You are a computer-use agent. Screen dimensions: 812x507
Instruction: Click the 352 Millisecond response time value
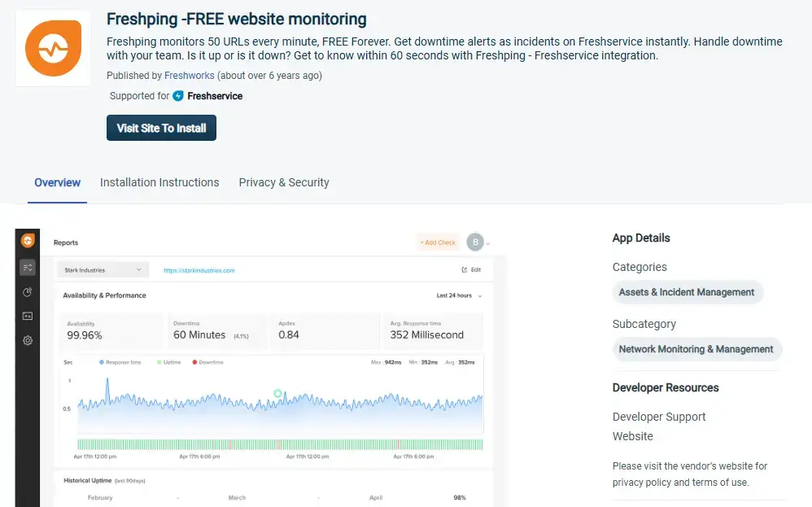pyautogui.click(x=426, y=335)
